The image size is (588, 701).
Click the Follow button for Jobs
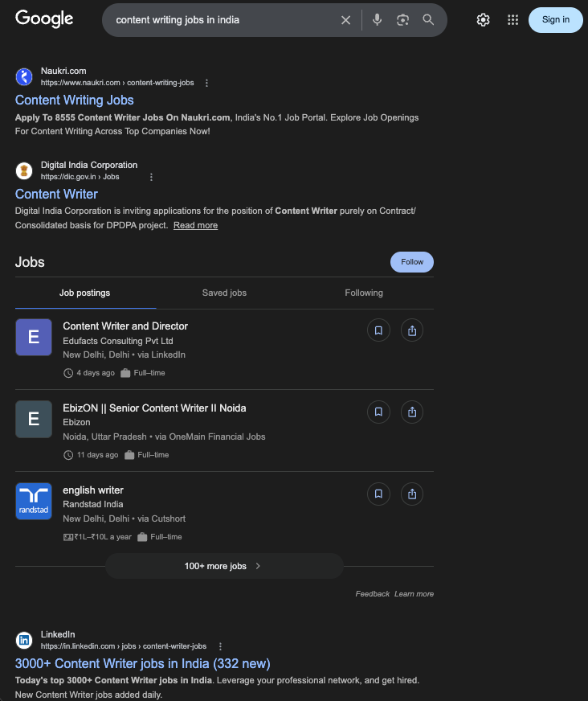pos(412,262)
